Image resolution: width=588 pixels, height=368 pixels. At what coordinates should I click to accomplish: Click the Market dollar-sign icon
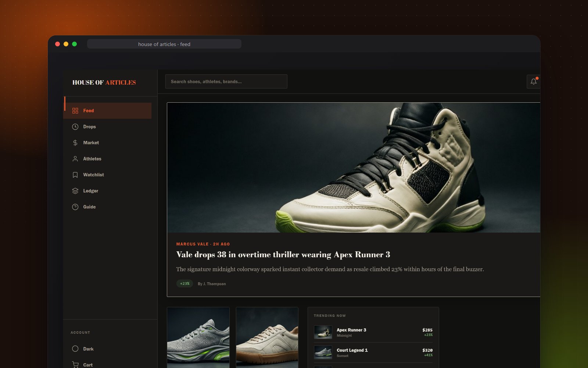75,143
